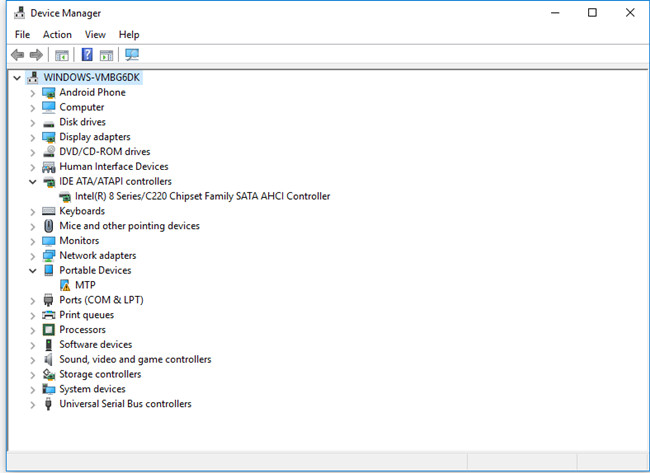Expand the Network adapters node

[33, 256]
